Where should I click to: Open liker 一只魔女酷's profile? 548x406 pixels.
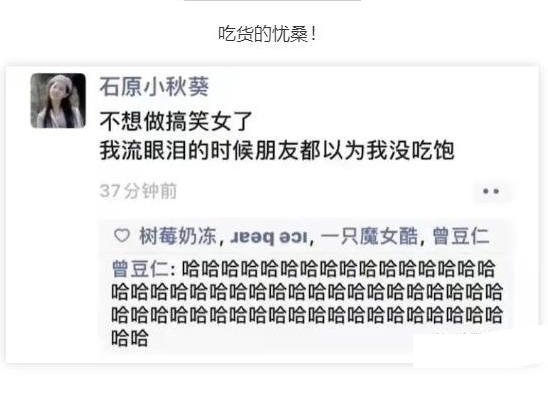369,236
